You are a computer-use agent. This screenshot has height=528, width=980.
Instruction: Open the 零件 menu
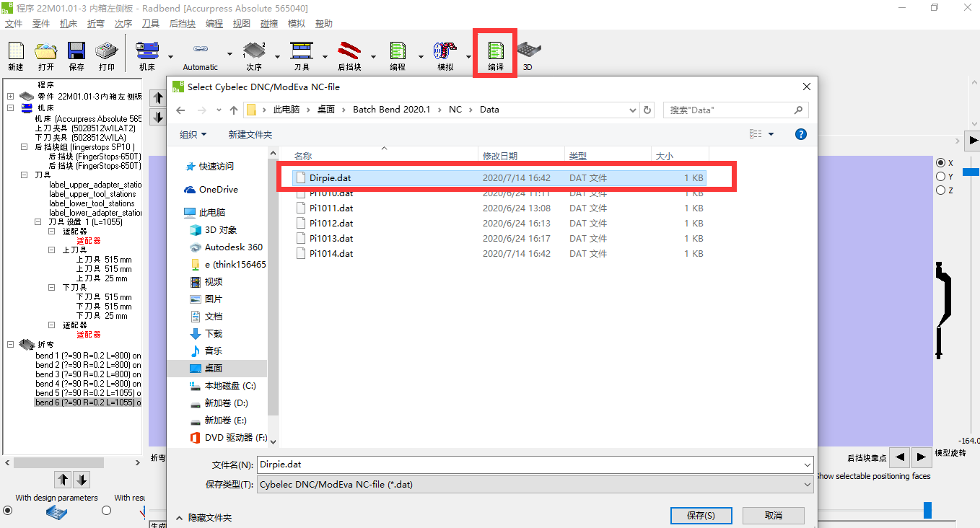[x=41, y=24]
